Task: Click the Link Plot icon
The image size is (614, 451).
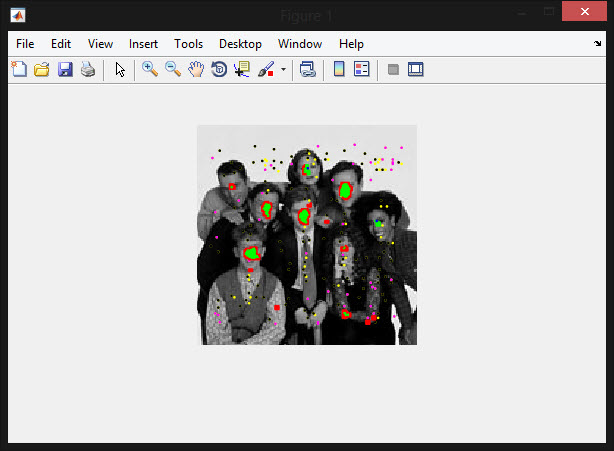Action: (307, 70)
